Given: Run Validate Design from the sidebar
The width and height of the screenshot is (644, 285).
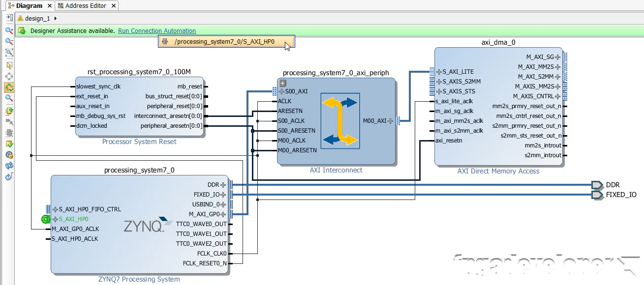Looking at the screenshot, I should pos(9,143).
